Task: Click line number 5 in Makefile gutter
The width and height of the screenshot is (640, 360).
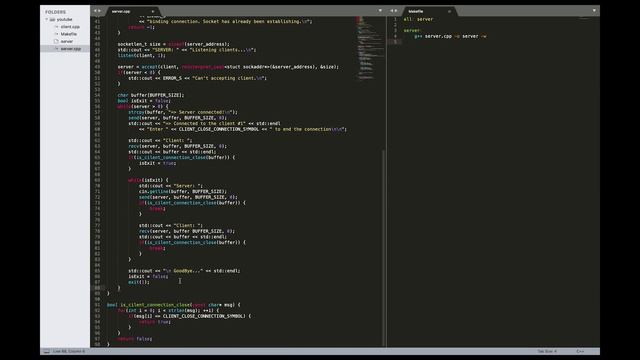Action: tap(395, 42)
